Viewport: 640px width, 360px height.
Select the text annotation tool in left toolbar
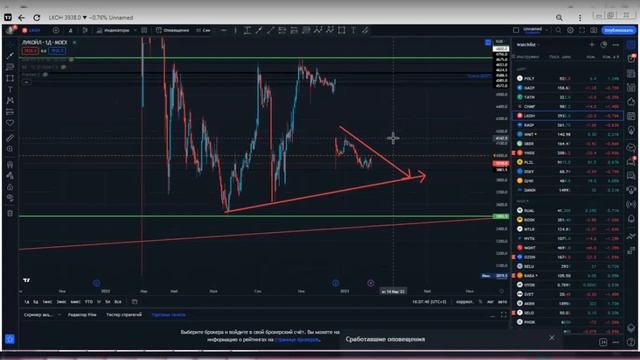[x=10, y=89]
